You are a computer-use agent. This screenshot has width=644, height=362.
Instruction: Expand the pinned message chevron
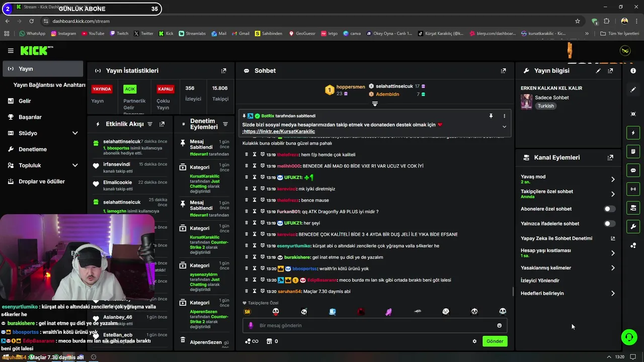tap(504, 127)
